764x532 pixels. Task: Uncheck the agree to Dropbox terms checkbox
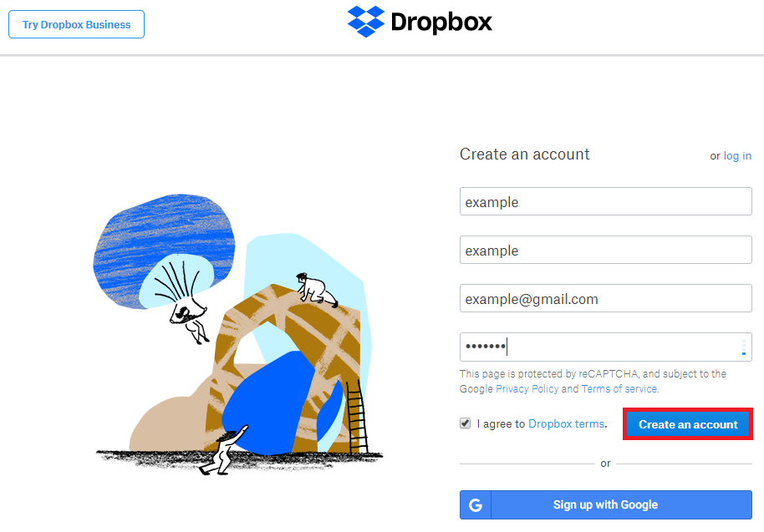tap(466, 423)
